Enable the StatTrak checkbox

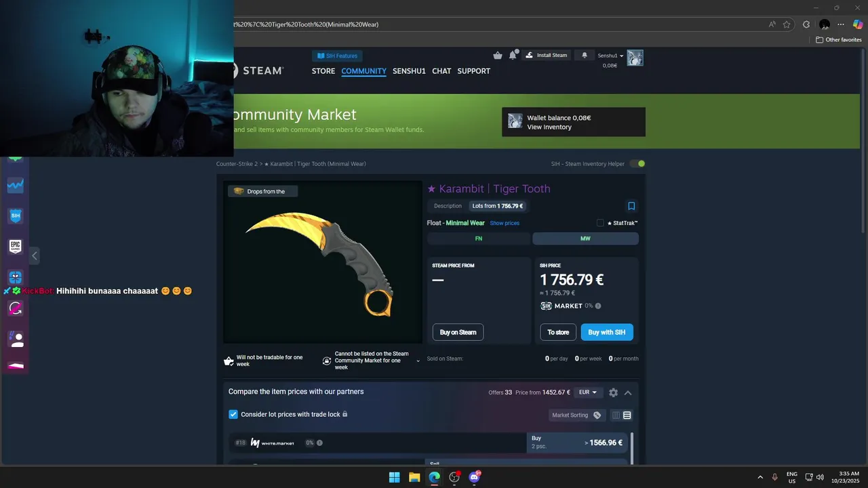(600, 223)
